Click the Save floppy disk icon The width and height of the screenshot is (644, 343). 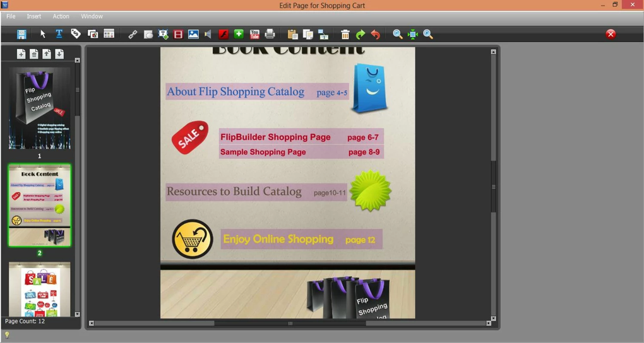pos(21,34)
